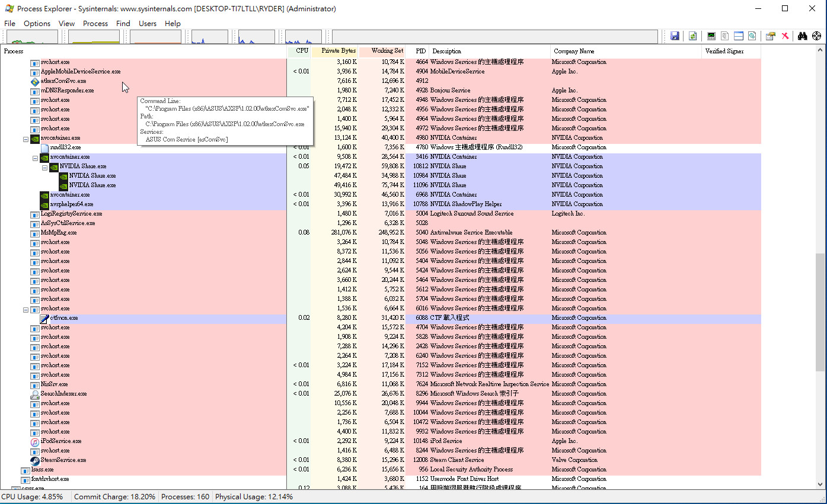Select the AsSysCtrlService.exe process row

point(380,223)
